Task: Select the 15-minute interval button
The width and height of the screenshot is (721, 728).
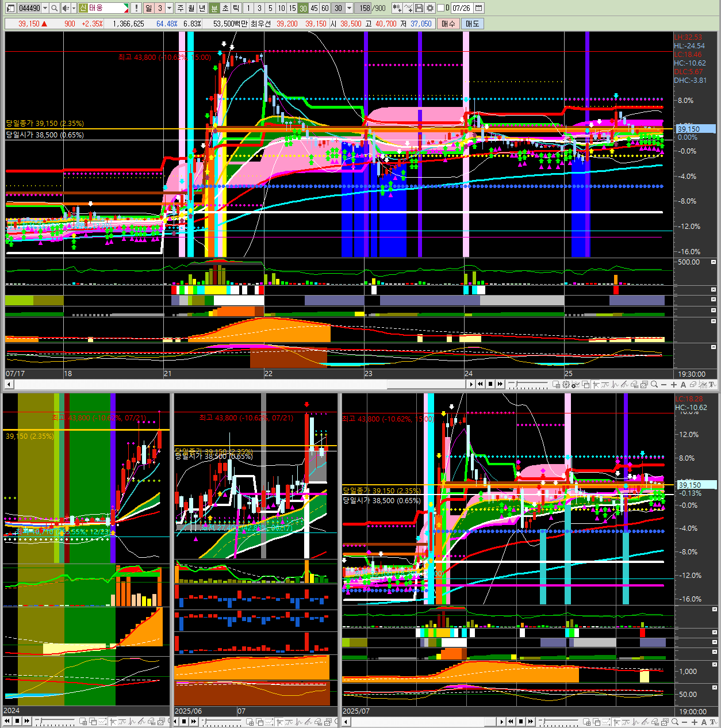Action: point(291,8)
